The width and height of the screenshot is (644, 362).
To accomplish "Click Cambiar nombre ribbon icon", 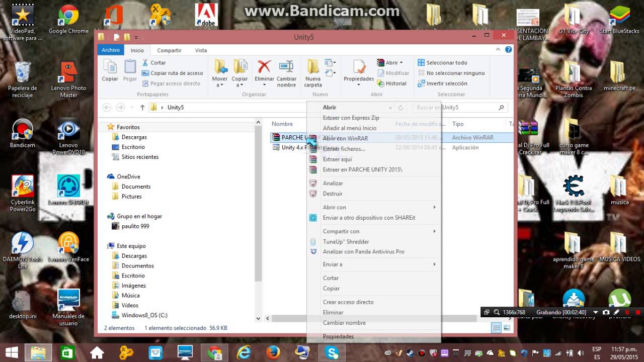I will coord(286,73).
